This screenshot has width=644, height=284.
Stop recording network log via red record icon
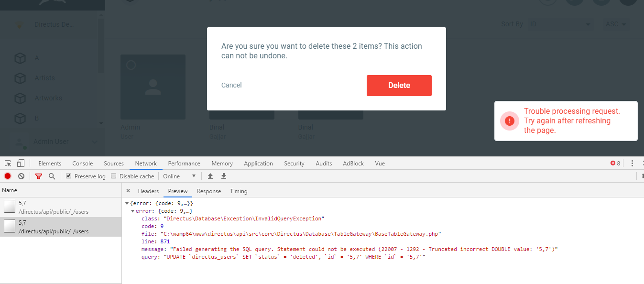click(7, 176)
